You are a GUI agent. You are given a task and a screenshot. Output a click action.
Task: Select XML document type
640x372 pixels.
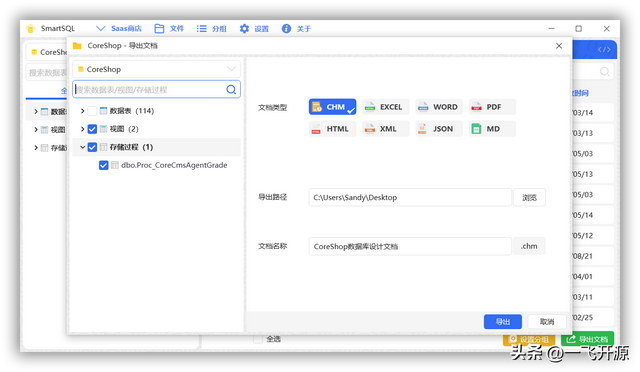click(385, 129)
